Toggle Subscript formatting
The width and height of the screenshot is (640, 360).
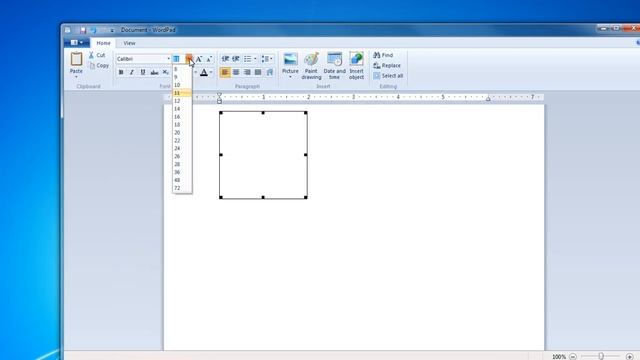coord(165,72)
